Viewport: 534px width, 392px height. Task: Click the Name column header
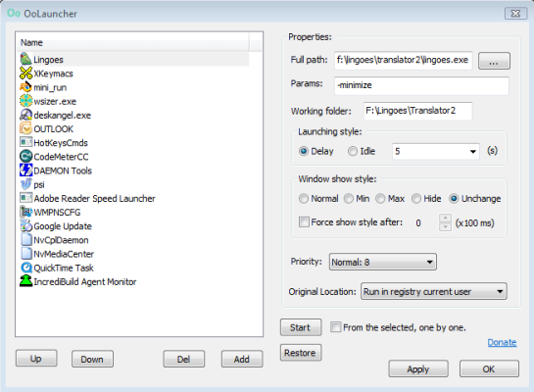(133, 42)
